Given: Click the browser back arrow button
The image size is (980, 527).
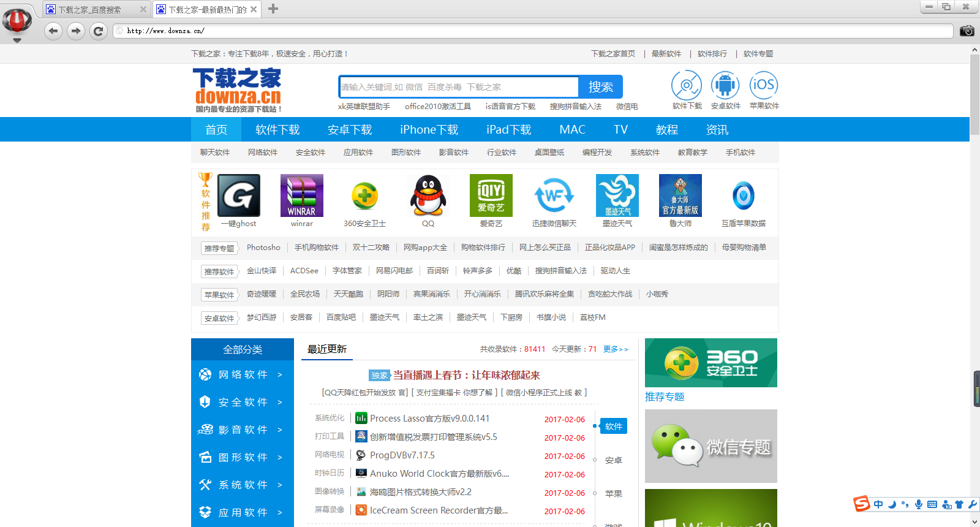Looking at the screenshot, I should click(x=53, y=31).
